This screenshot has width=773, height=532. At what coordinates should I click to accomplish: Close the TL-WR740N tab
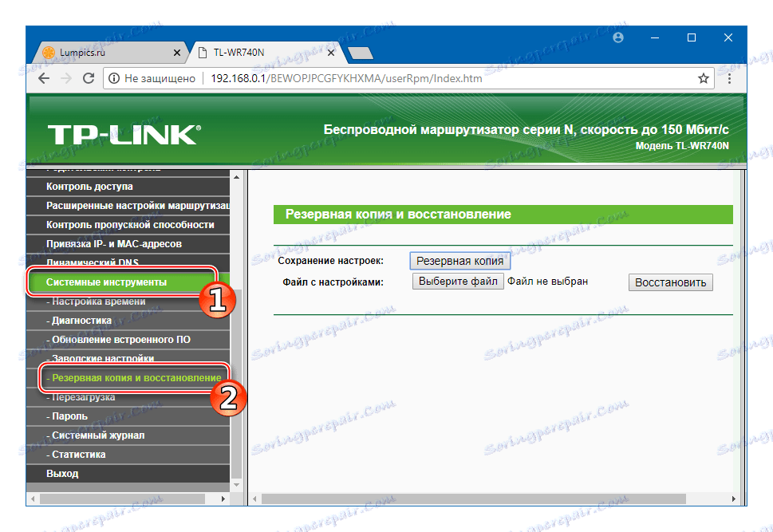(331, 53)
